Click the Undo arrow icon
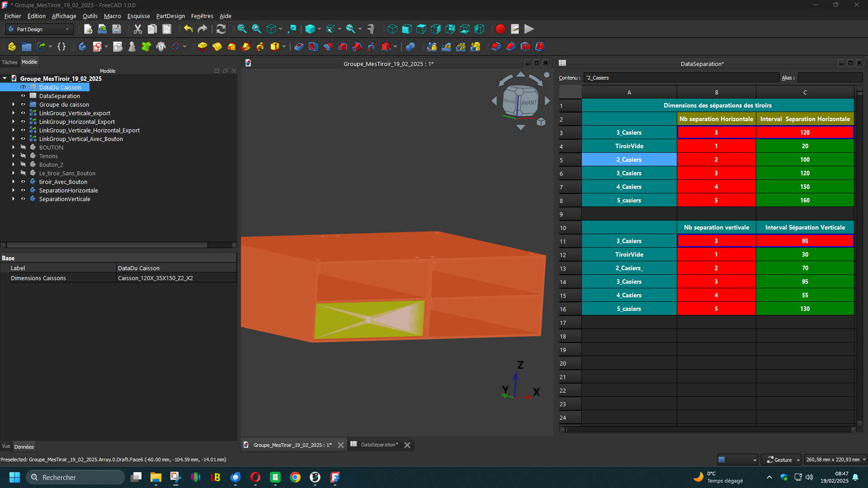The image size is (868, 488). pyautogui.click(x=188, y=29)
